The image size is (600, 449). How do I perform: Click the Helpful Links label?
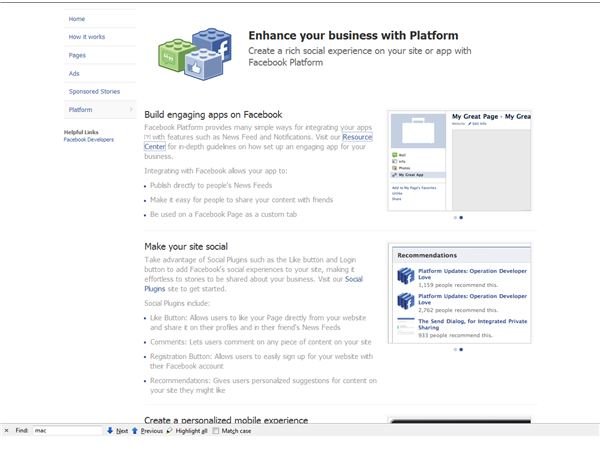(x=81, y=132)
